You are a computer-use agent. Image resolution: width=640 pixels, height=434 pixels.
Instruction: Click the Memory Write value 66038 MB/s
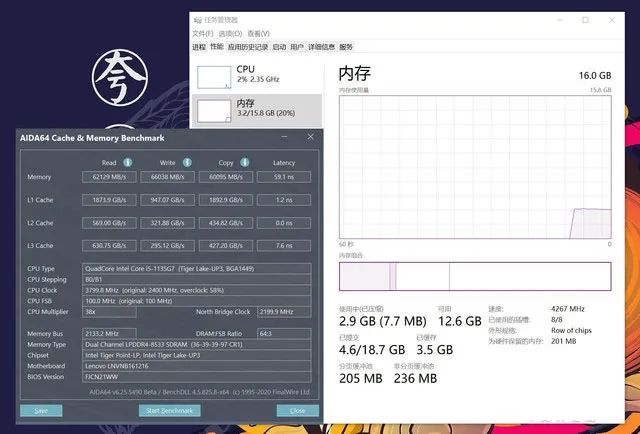(167, 177)
